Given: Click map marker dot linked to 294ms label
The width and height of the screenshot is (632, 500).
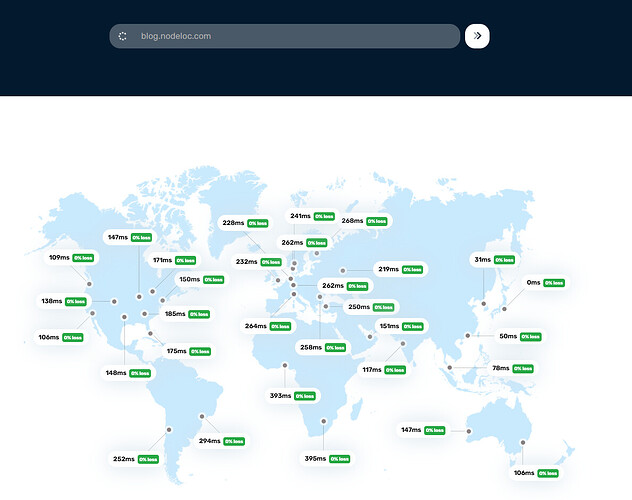Looking at the screenshot, I should [202, 416].
